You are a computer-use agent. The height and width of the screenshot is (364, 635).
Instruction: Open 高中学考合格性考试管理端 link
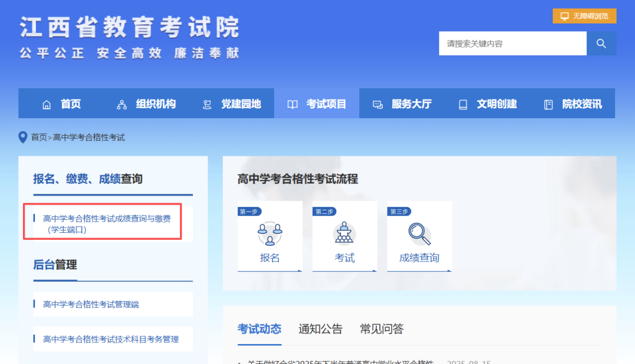(91, 304)
